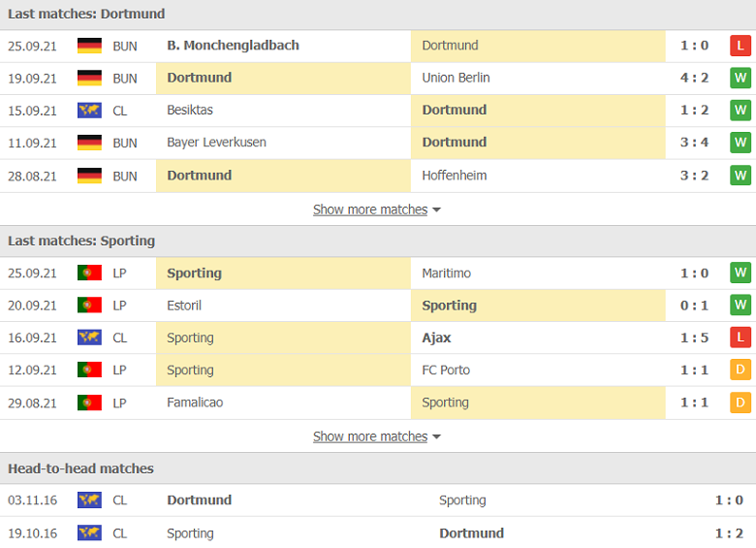Image resolution: width=756 pixels, height=548 pixels.
Task: Expand Show more matches under Dortmund
Action: pyautogui.click(x=377, y=210)
